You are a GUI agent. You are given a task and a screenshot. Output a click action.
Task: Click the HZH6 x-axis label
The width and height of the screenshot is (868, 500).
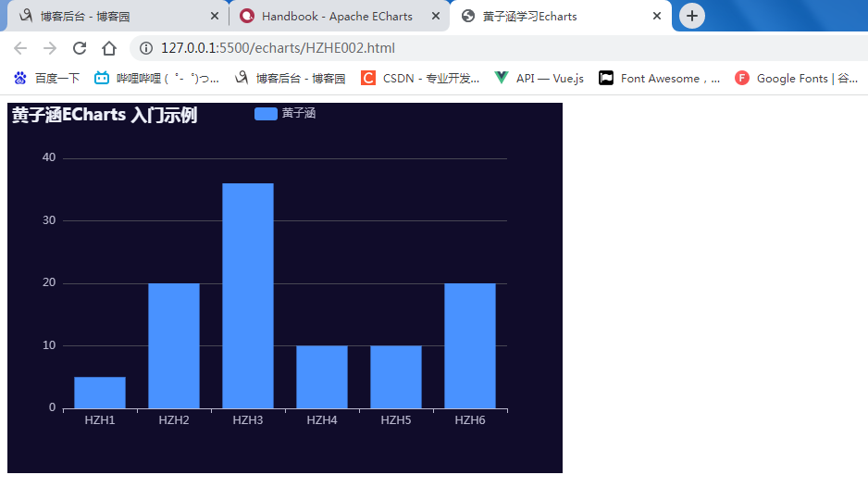click(470, 420)
